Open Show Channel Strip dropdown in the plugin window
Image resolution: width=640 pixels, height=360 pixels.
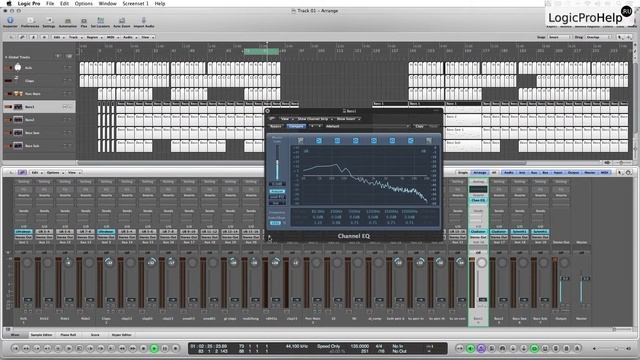(314, 119)
